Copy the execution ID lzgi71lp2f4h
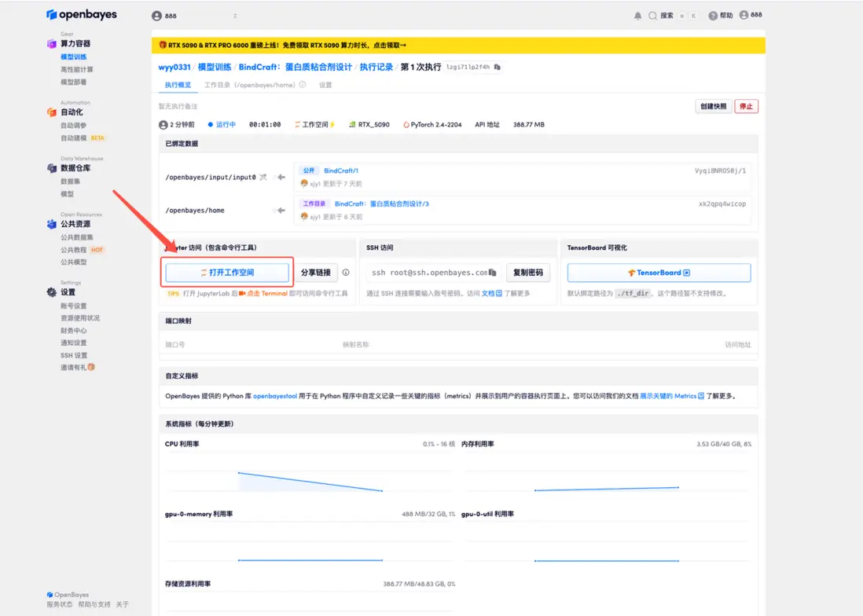 [497, 67]
